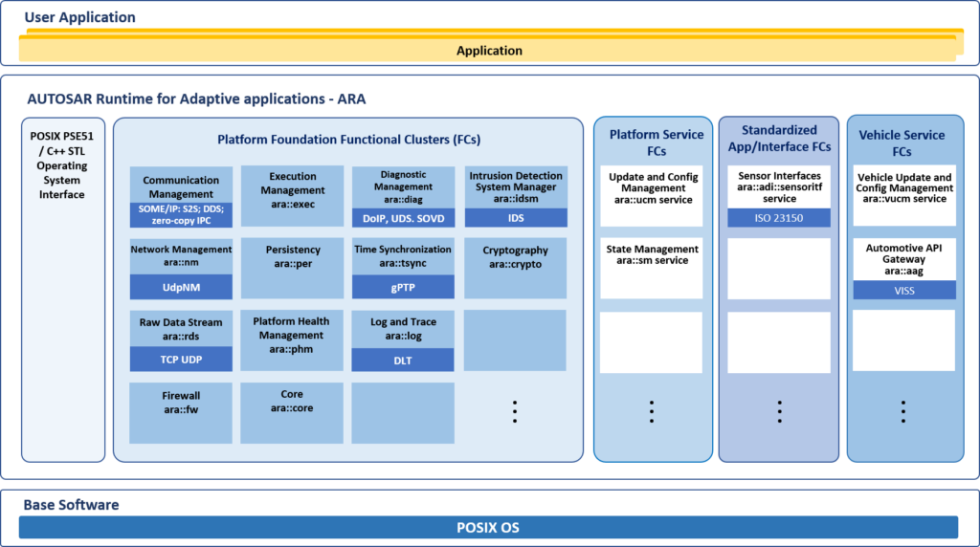Expand the ellipsis in Platform Service FCs column
This screenshot has height=547, width=980.
click(651, 412)
